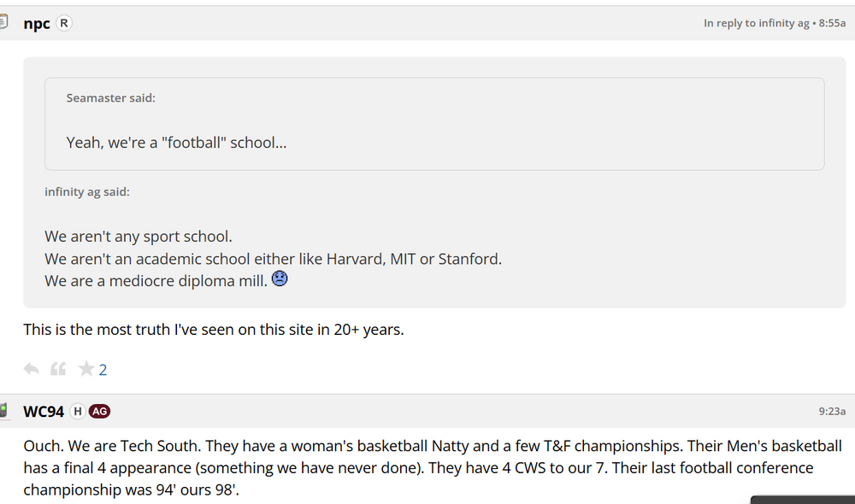The width and height of the screenshot is (855, 504).
Task: Click the "infinity ag said:" quote header
Action: click(x=87, y=192)
